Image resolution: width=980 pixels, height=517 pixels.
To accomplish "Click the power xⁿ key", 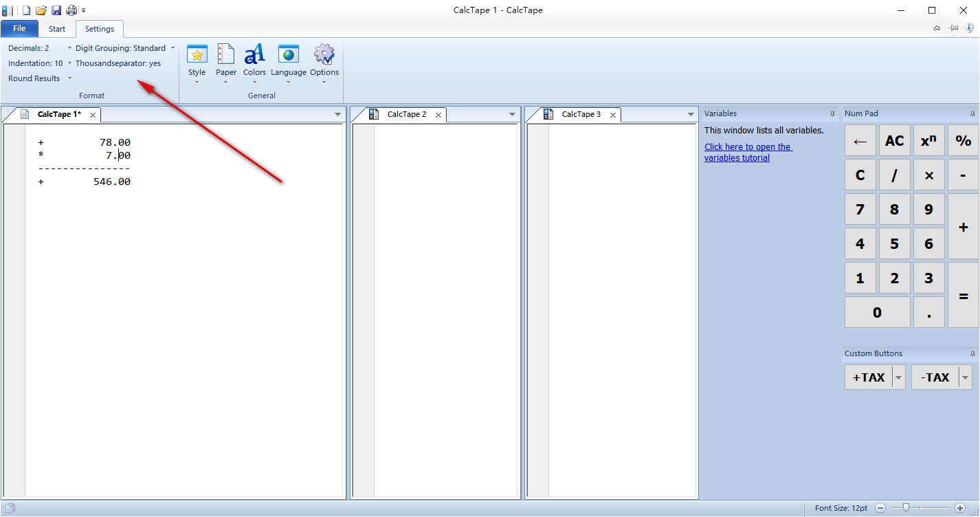I will (x=928, y=141).
